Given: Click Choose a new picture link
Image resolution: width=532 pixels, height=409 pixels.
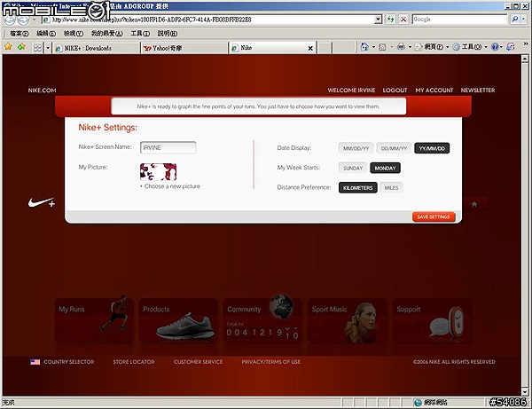Looking at the screenshot, I should pyautogui.click(x=172, y=186).
